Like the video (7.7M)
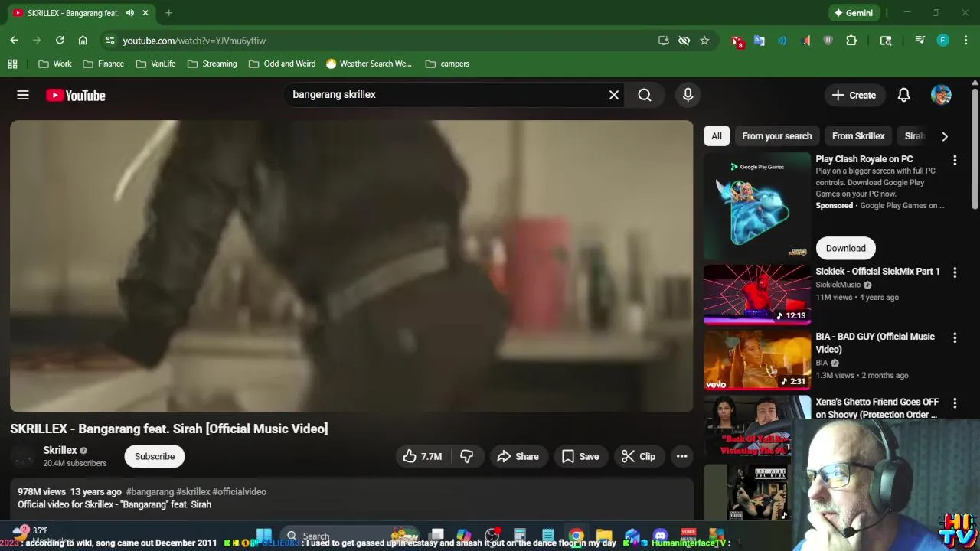Image resolution: width=980 pixels, height=551 pixels. click(x=422, y=456)
